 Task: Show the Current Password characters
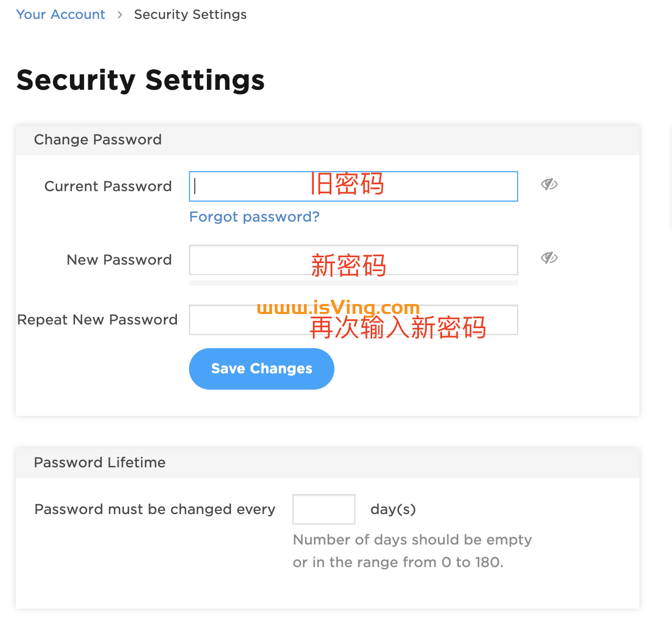point(549,184)
